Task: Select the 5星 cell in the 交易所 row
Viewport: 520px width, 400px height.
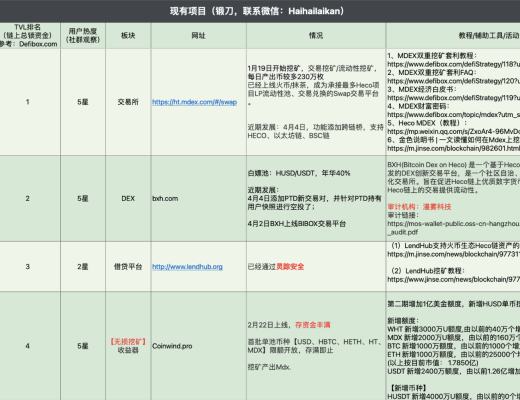Action: pos(83,102)
